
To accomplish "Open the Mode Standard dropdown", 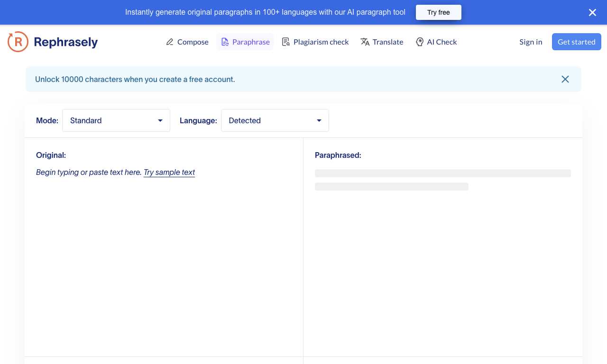I will point(116,120).
